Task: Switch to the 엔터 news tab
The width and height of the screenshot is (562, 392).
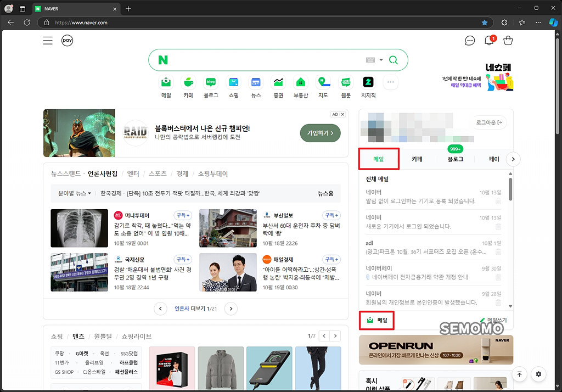Action: (x=133, y=173)
